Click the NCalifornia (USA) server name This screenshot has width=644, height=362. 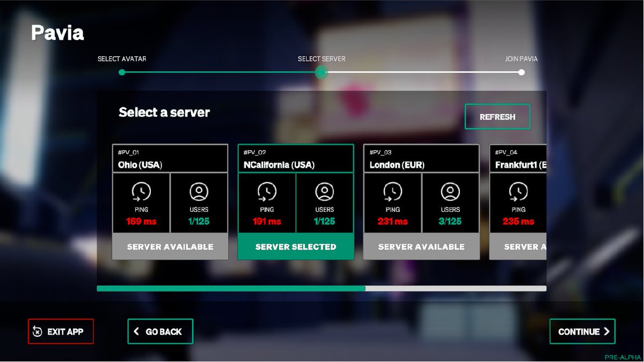(x=279, y=165)
